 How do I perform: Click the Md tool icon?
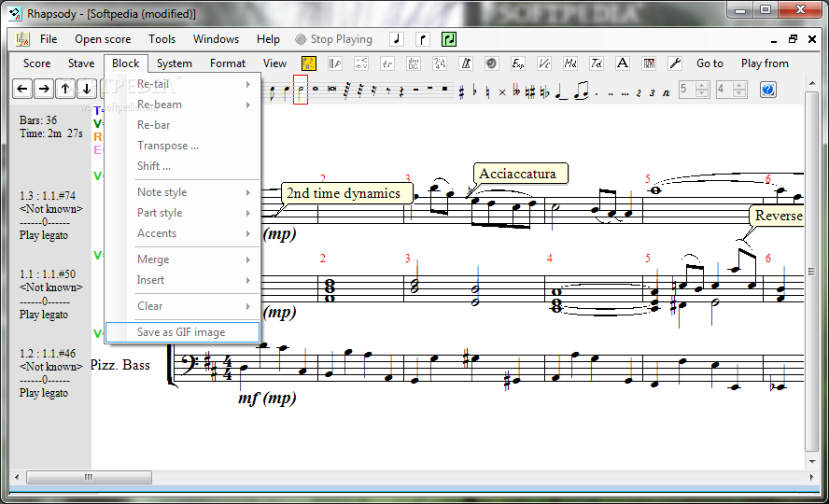(x=570, y=63)
